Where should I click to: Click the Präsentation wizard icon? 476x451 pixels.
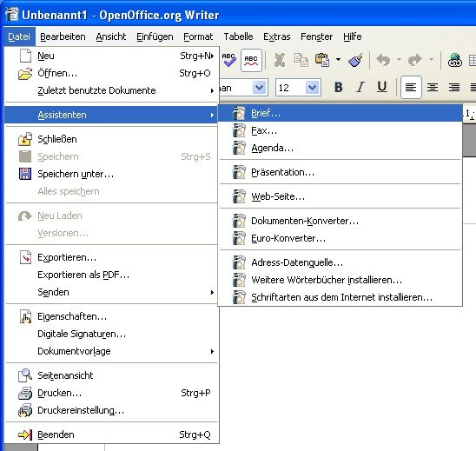[x=239, y=173]
